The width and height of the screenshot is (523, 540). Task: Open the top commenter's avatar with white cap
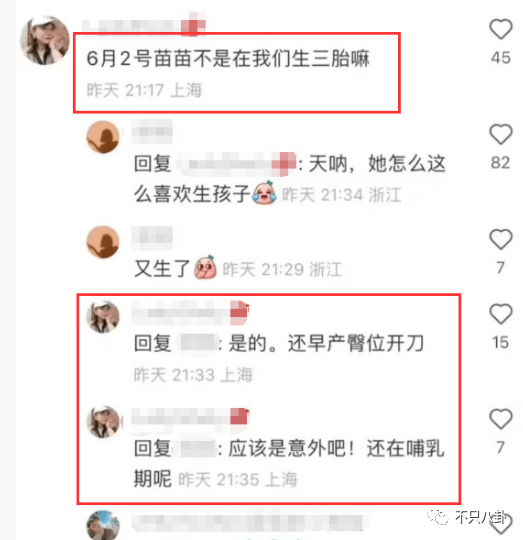coord(44,40)
